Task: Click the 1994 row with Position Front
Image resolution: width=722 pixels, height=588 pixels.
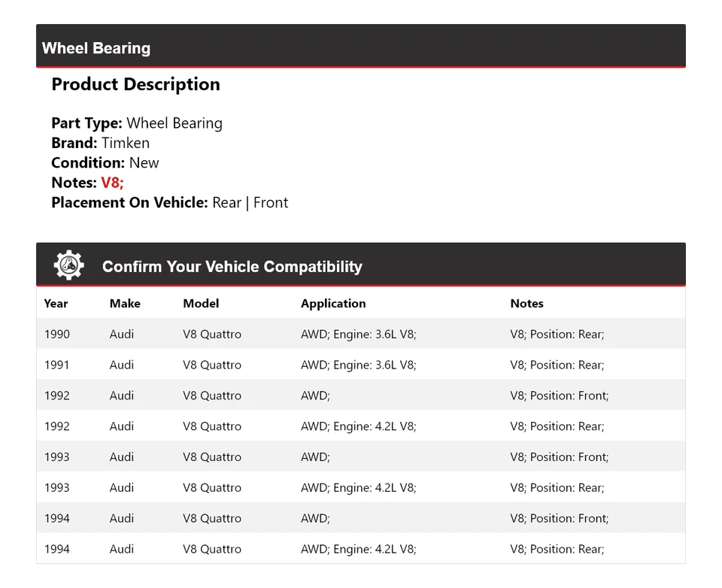Action: [x=360, y=518]
